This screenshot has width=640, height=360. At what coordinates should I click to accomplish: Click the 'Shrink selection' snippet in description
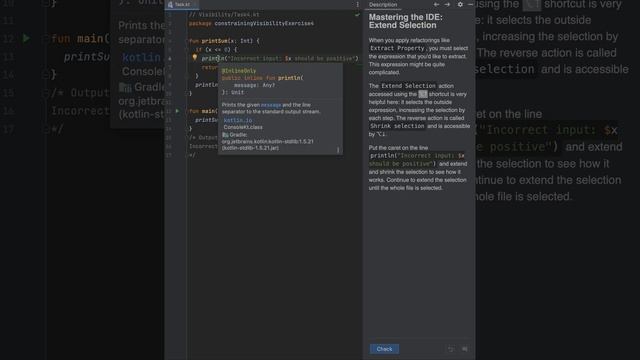(397, 126)
